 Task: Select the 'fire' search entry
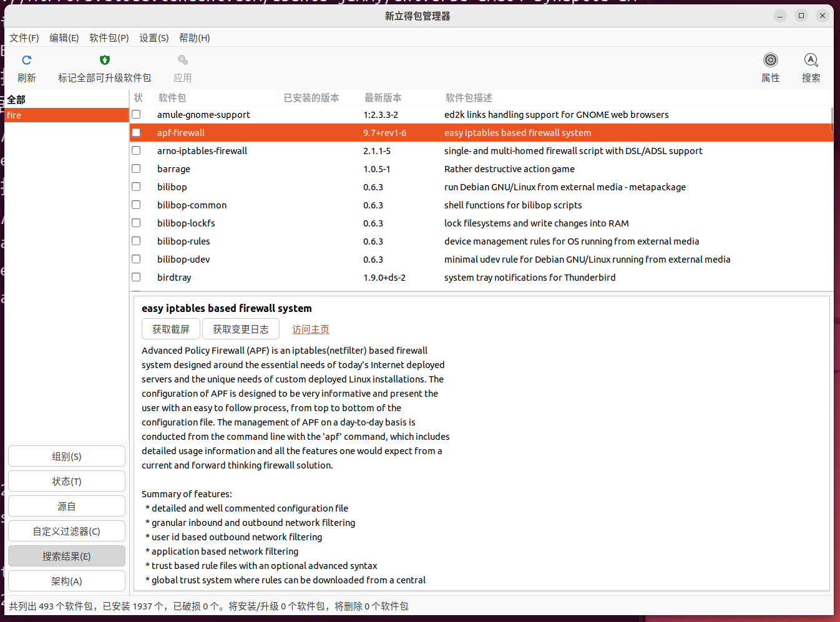click(66, 115)
